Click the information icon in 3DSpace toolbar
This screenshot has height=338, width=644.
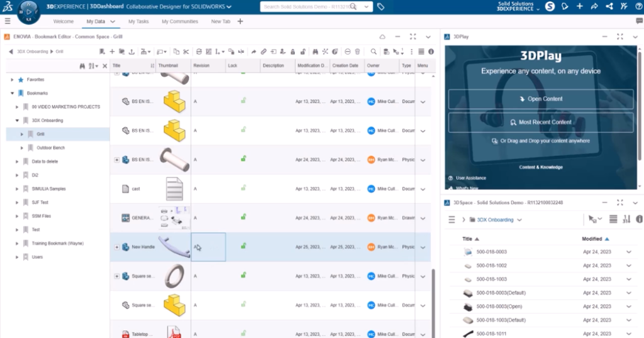pyautogui.click(x=639, y=219)
